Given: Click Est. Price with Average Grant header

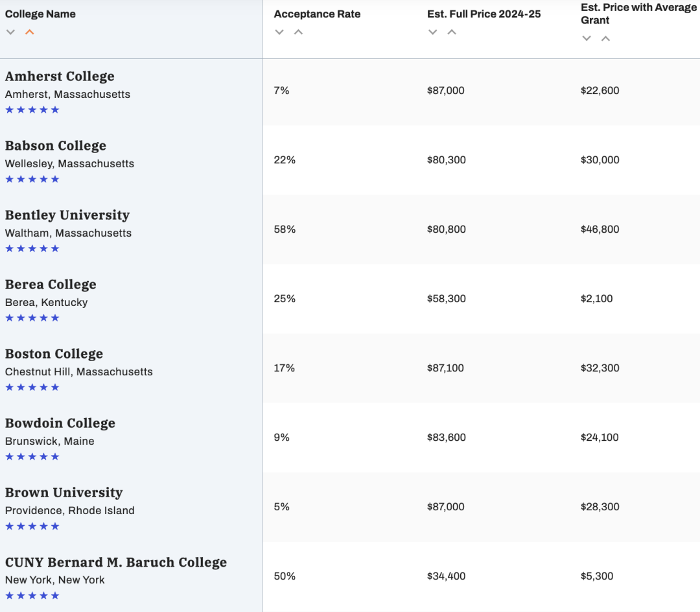Looking at the screenshot, I should point(639,14).
